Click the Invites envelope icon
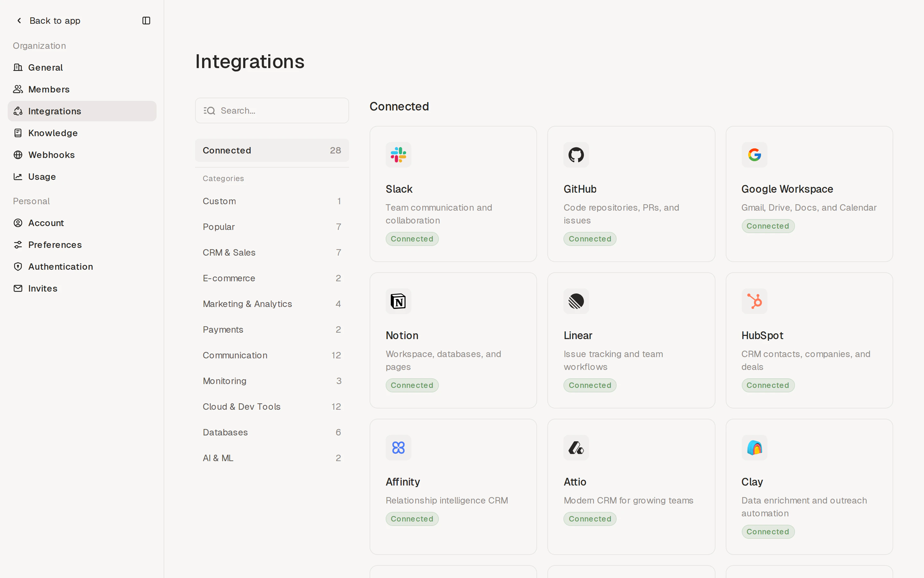Screen dimensions: 924x578 coord(18,288)
